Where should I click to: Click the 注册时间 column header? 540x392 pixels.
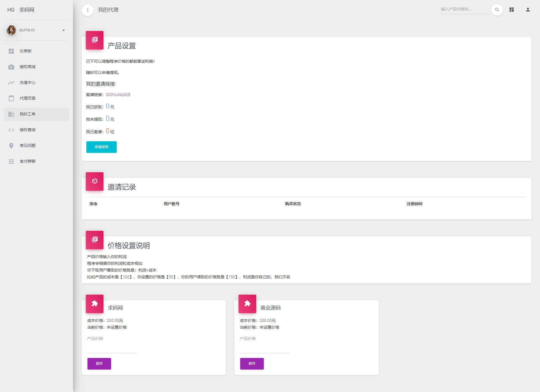[x=415, y=204]
